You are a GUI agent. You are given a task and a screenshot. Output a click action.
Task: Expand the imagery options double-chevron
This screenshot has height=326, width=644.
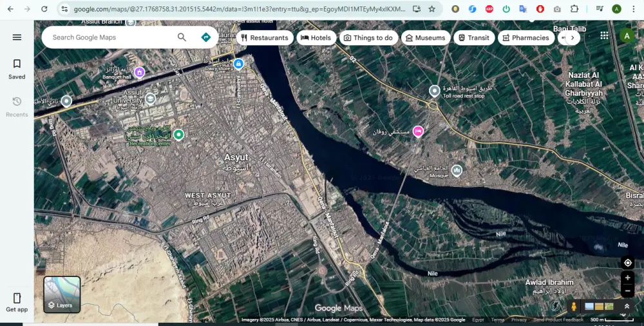(627, 306)
